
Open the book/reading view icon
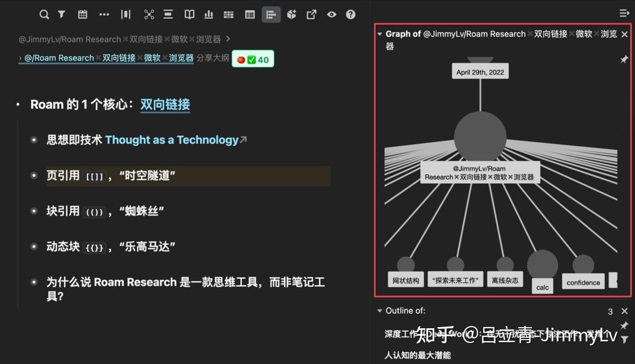click(189, 14)
